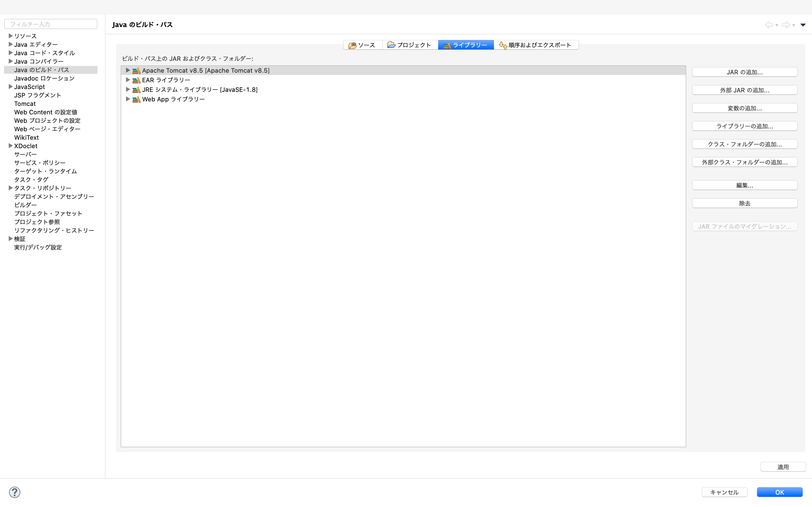This screenshot has height=507, width=812.
Task: Click the EAR ライブラリー library icon
Action: pos(136,80)
